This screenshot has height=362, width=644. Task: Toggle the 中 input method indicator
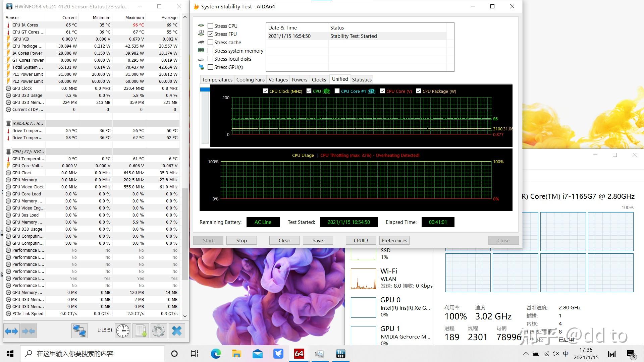tap(566, 354)
